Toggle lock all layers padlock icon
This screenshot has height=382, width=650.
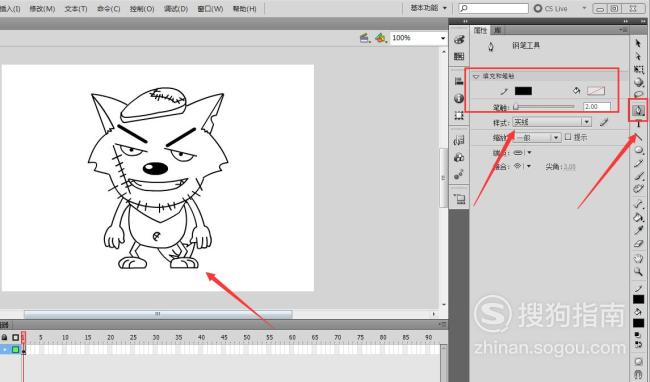coord(4,338)
